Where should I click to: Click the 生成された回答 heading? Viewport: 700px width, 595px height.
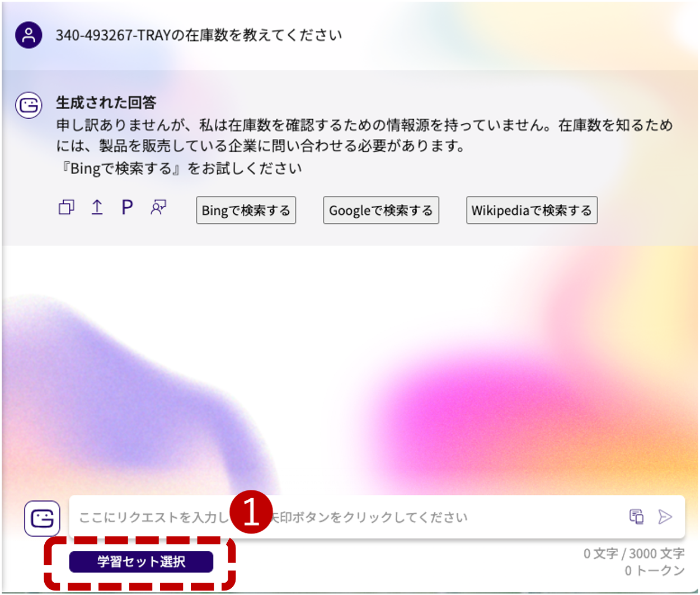106,102
